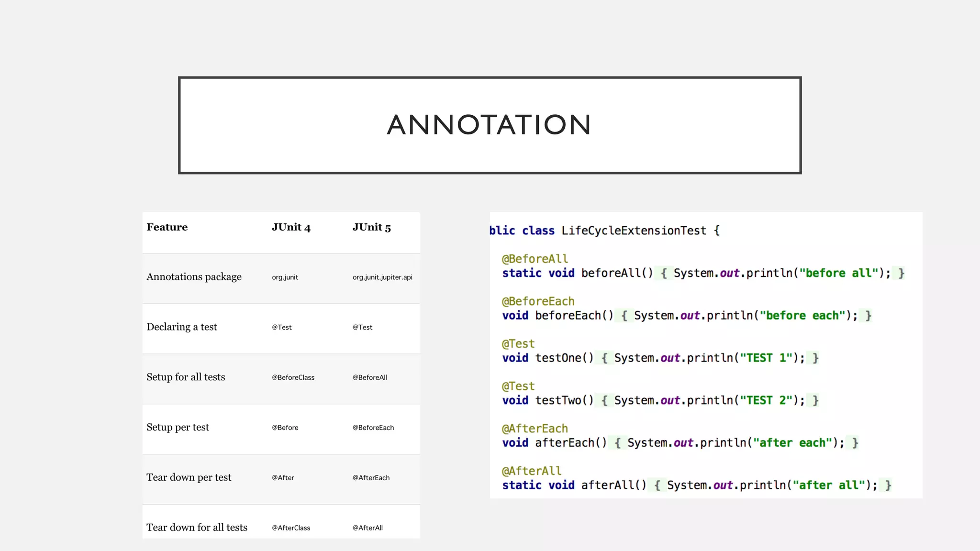Screen dimensions: 980x551
Task: Click the 'beforeEach()' method name in code
Action: pos(574,316)
